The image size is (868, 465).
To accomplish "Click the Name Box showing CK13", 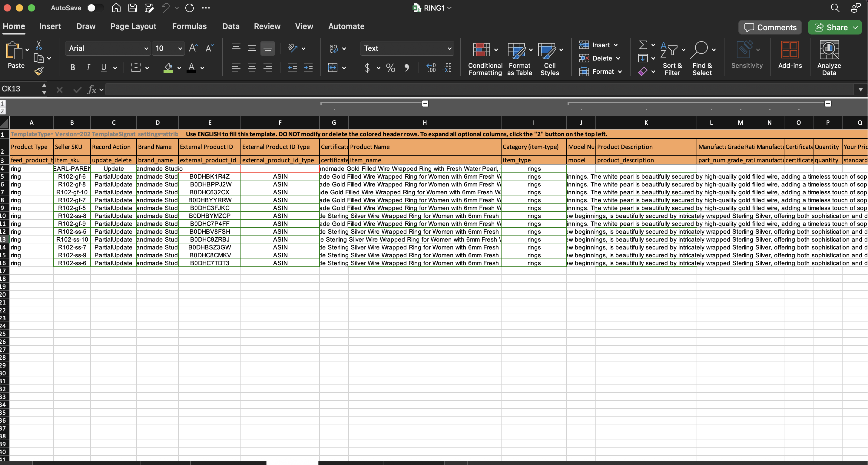I will (x=20, y=89).
